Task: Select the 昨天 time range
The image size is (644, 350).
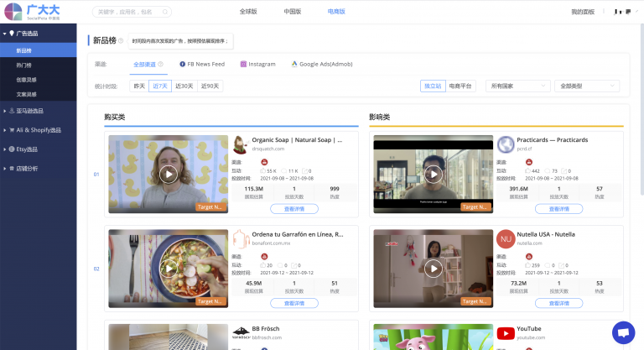Action: click(139, 86)
